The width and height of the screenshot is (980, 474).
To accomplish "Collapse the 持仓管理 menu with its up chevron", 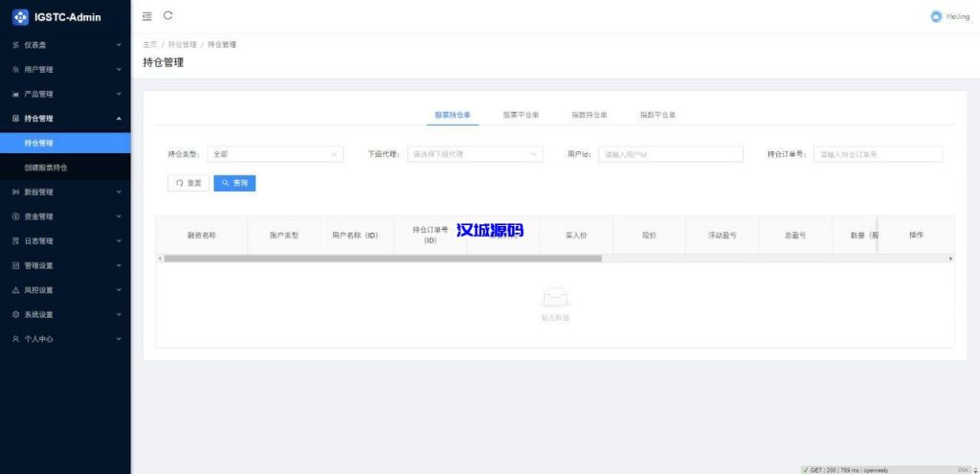I will point(119,119).
